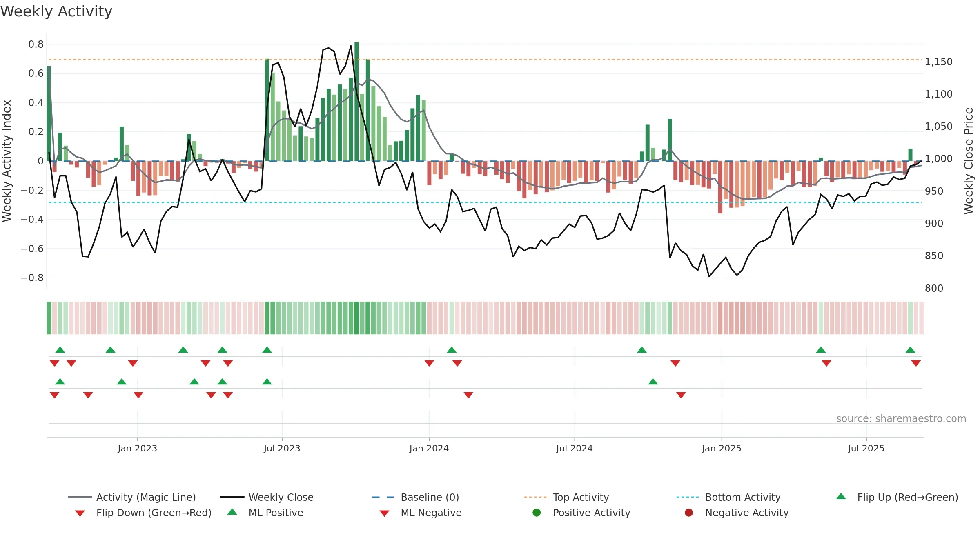Image resolution: width=980 pixels, height=551 pixels.
Task: Click the −0.2 left axis tick label
Action: 32,190
